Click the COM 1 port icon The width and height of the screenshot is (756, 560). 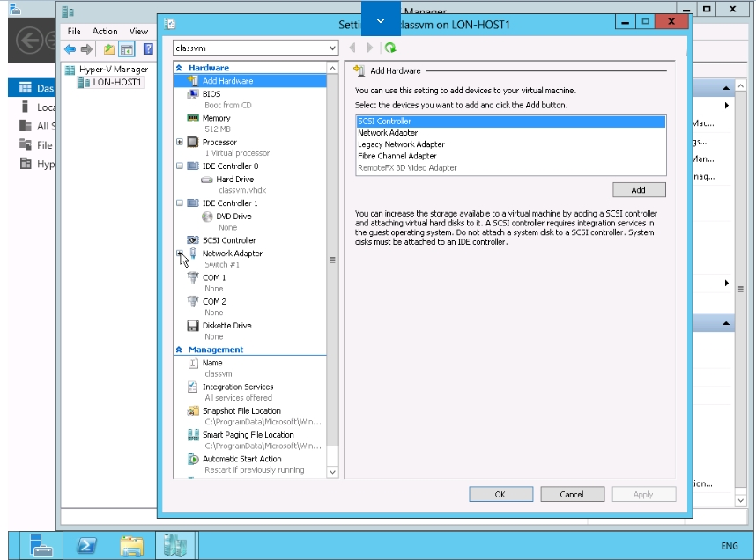pyautogui.click(x=193, y=277)
